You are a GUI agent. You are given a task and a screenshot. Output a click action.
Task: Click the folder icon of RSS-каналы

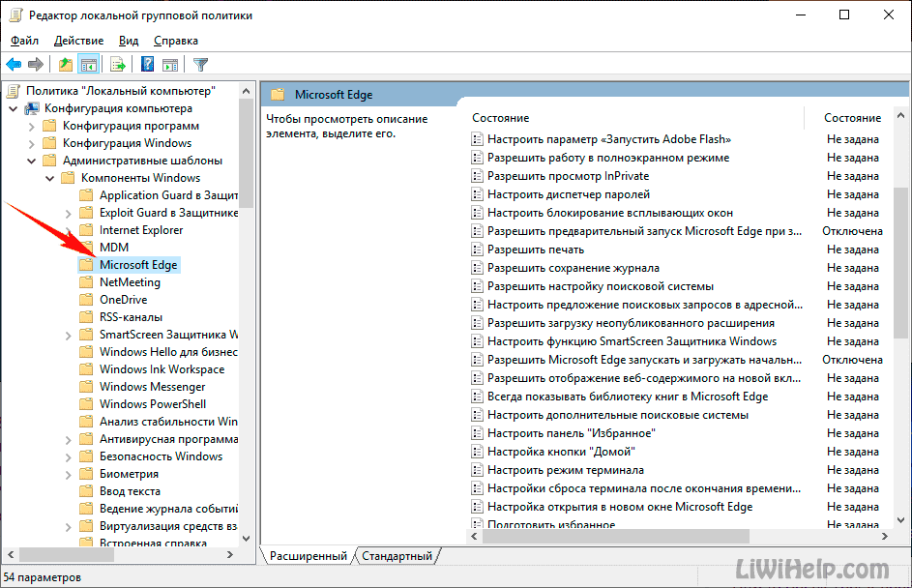tap(86, 317)
